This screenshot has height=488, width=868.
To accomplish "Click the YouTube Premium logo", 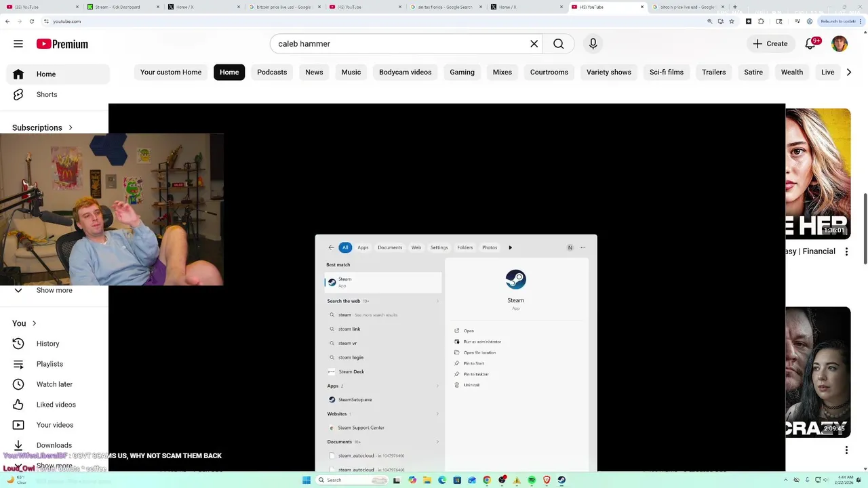I will coord(62,44).
